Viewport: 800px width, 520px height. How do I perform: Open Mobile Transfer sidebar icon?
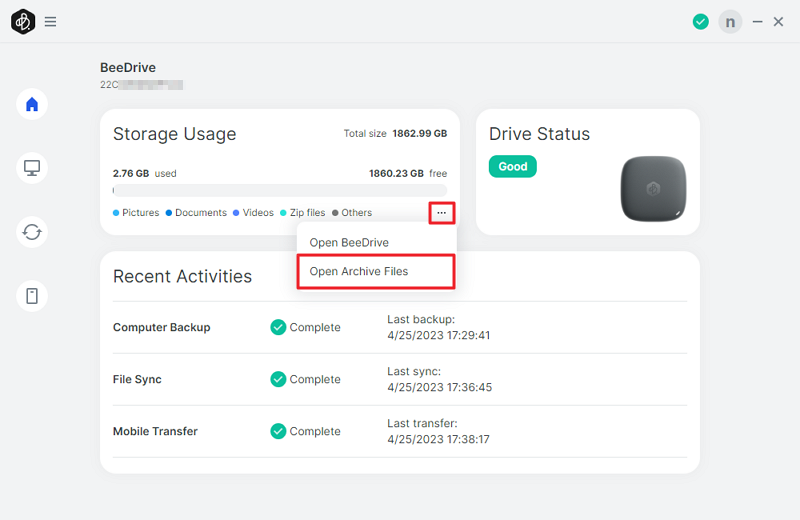point(32,296)
